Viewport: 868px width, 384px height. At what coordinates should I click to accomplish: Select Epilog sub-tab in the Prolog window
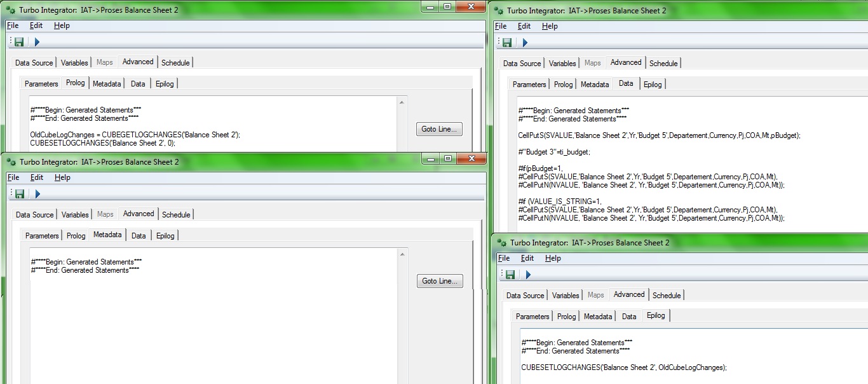[x=165, y=84]
